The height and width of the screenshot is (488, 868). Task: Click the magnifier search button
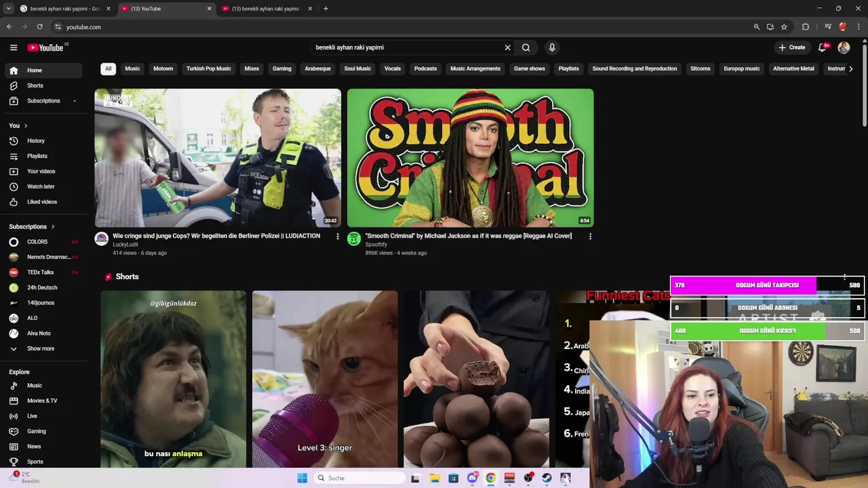pos(526,47)
